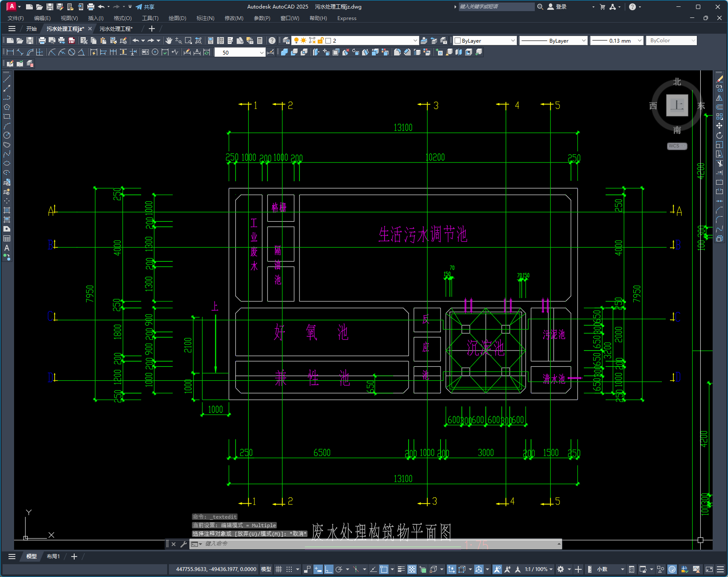Add a new drawing tab with plus button

pos(152,29)
